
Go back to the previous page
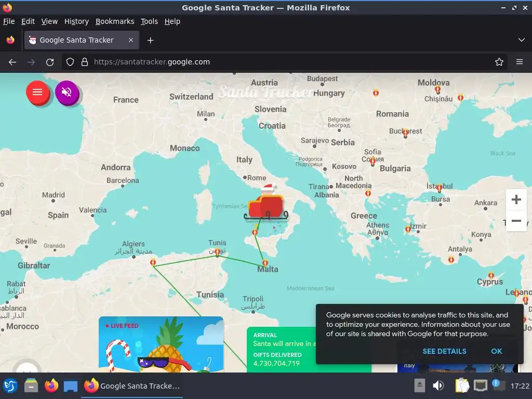pyautogui.click(x=12, y=62)
